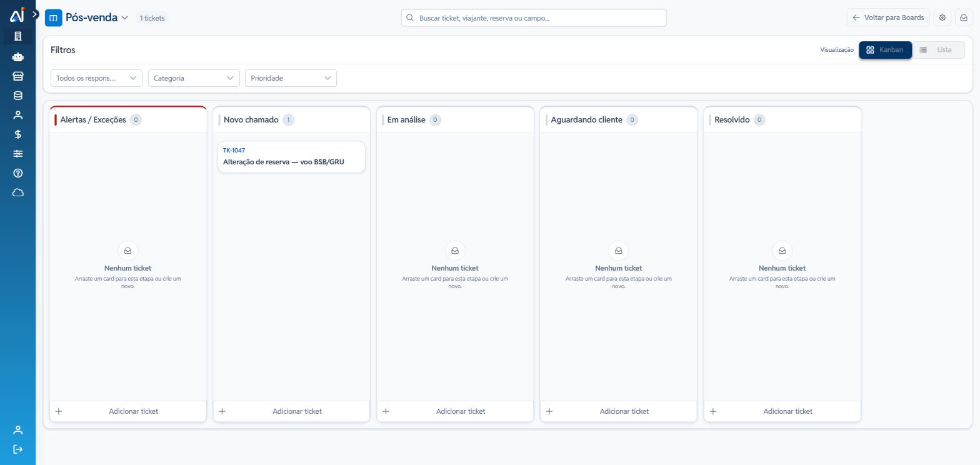
Task: Add ticket in Alertas / Exceções column
Action: [128, 411]
